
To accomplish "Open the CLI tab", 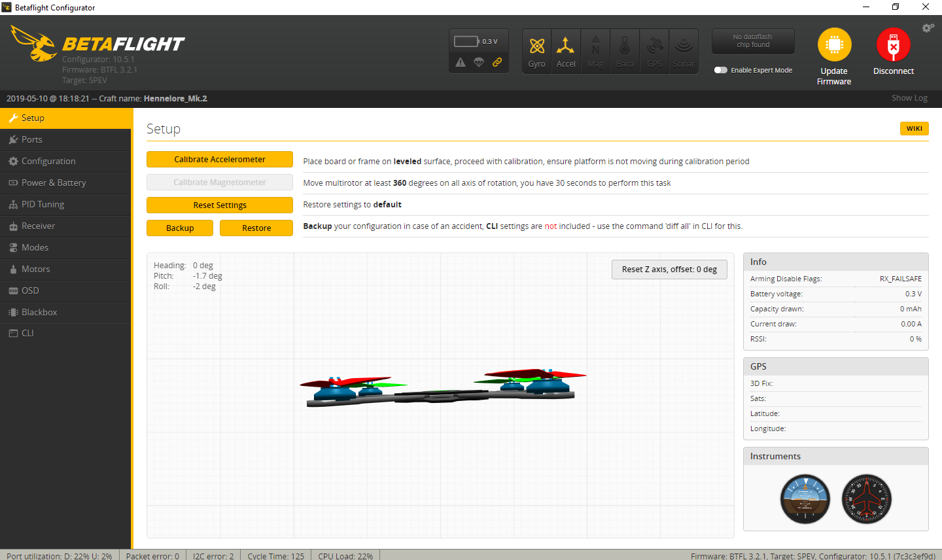I will tap(65, 333).
